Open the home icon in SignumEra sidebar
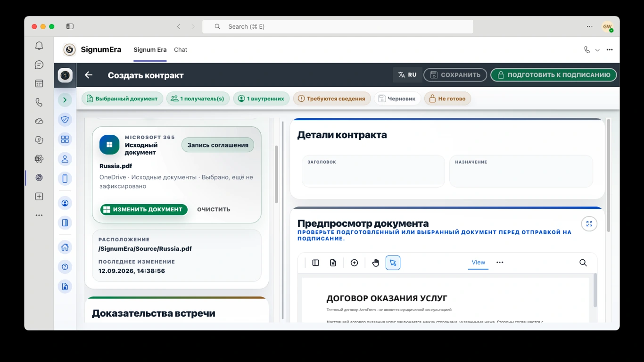Image resolution: width=644 pixels, height=362 pixels. point(65,247)
